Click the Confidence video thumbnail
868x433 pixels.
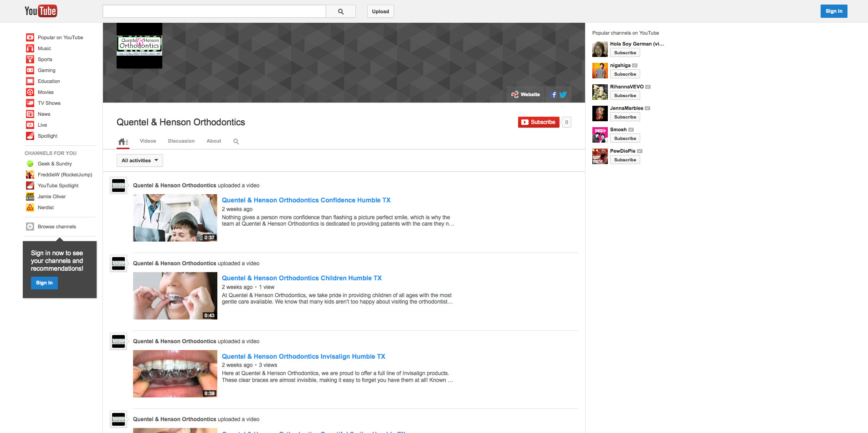[x=175, y=218]
